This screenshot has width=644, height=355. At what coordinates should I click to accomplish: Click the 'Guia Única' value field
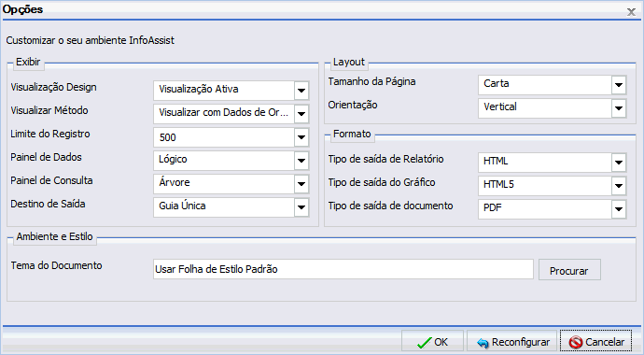click(224, 207)
